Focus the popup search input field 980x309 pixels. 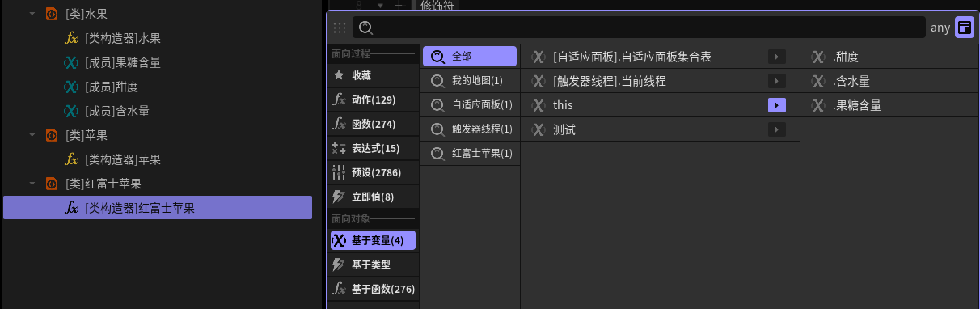(x=639, y=28)
